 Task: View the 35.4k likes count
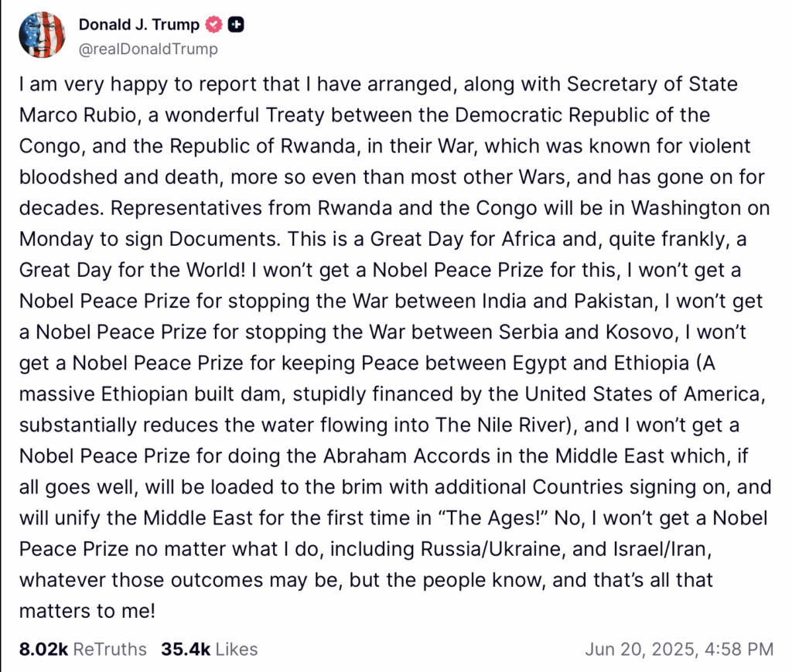186,649
